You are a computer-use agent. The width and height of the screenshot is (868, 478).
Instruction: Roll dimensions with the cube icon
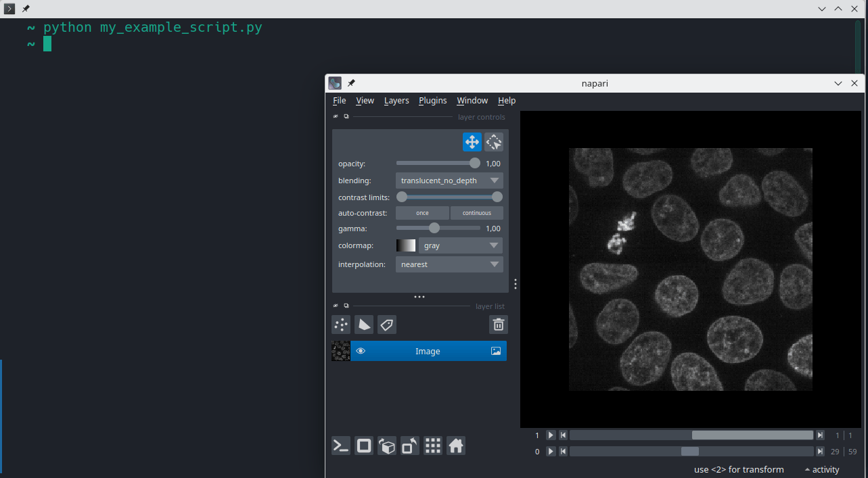[x=386, y=446]
